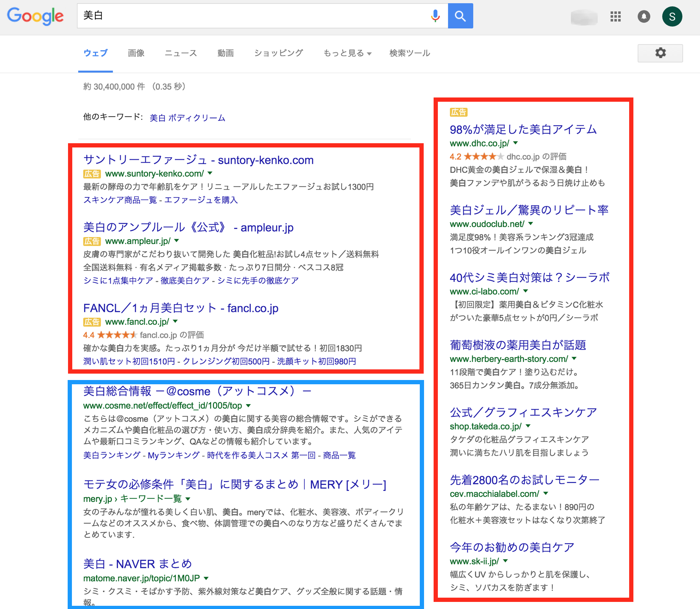Click シミに先手の徹底ケア sitelink
Viewport: 700px width, 609px height.
258,281
